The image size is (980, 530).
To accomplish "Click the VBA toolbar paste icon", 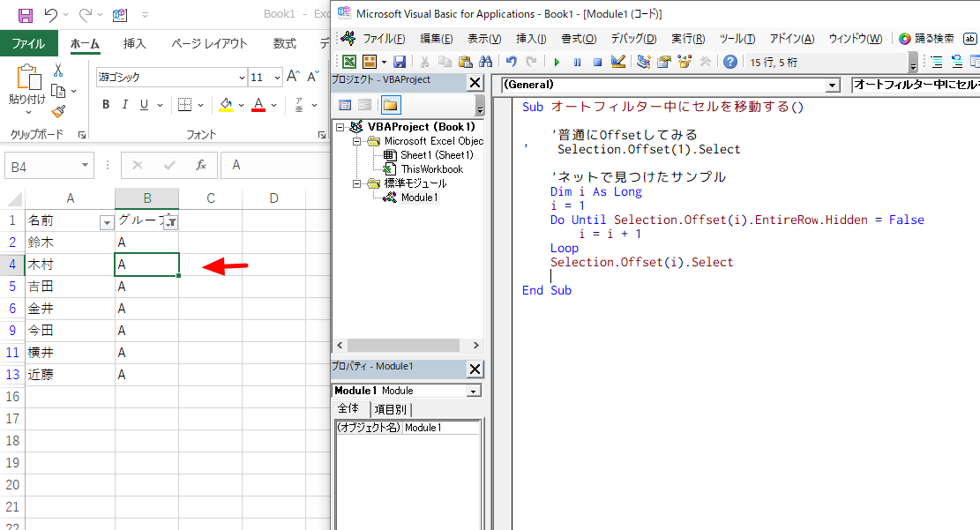I will pos(465,62).
